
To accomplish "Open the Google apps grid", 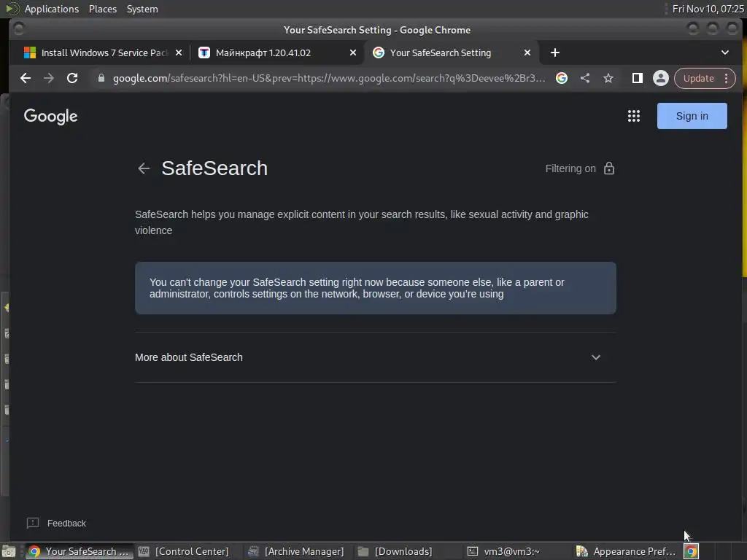I will (634, 116).
